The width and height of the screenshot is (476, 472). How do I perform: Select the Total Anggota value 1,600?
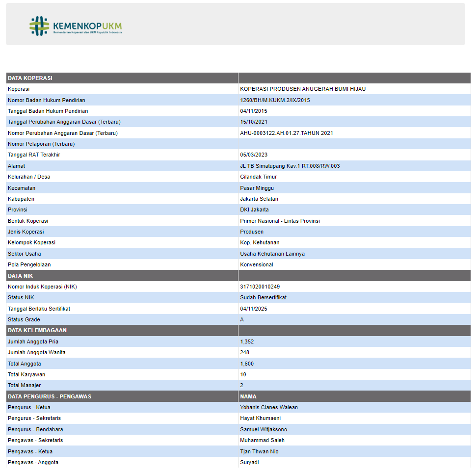(x=247, y=364)
